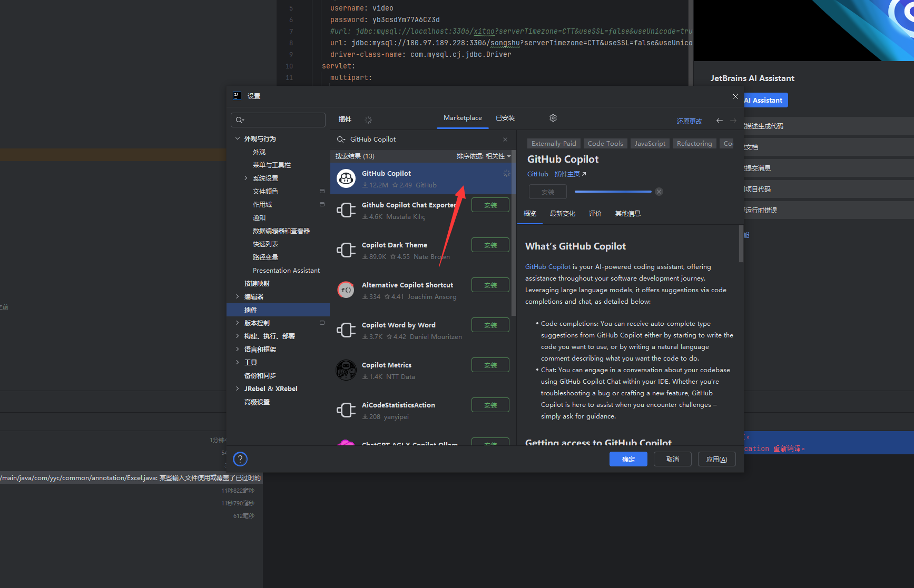Select the 插件 settings item

click(x=278, y=310)
